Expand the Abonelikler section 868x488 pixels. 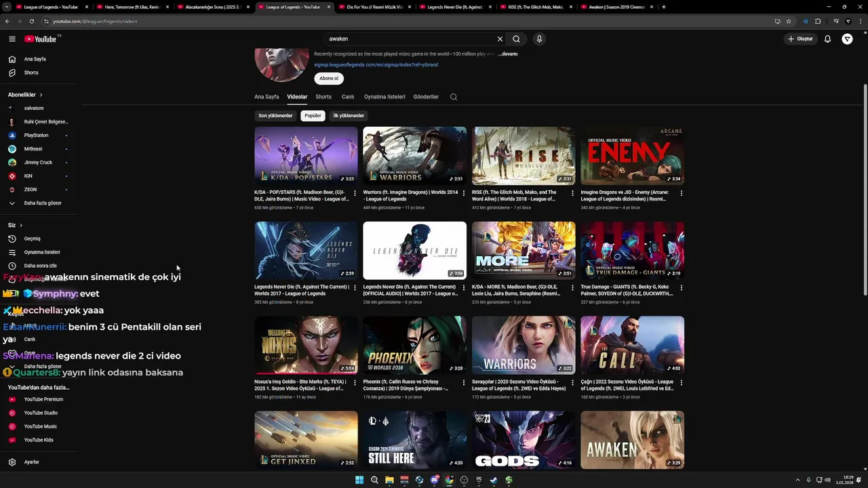click(x=25, y=95)
